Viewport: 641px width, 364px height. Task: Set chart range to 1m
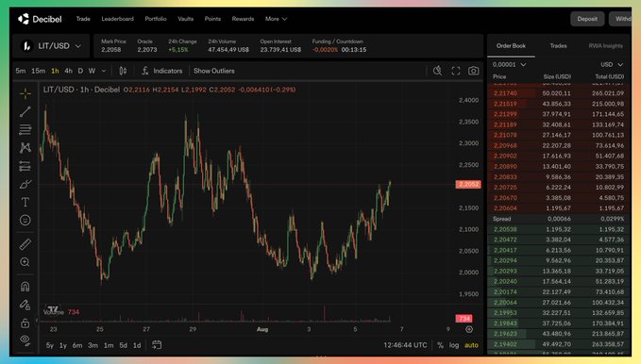click(109, 345)
